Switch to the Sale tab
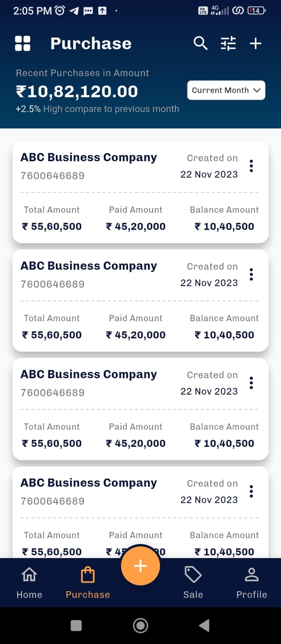281x644 pixels. tap(193, 582)
